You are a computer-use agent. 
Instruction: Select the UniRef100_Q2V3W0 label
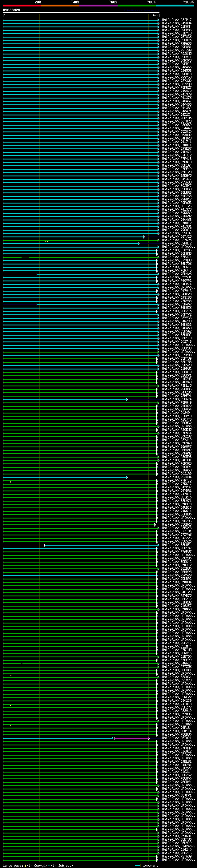176,81
